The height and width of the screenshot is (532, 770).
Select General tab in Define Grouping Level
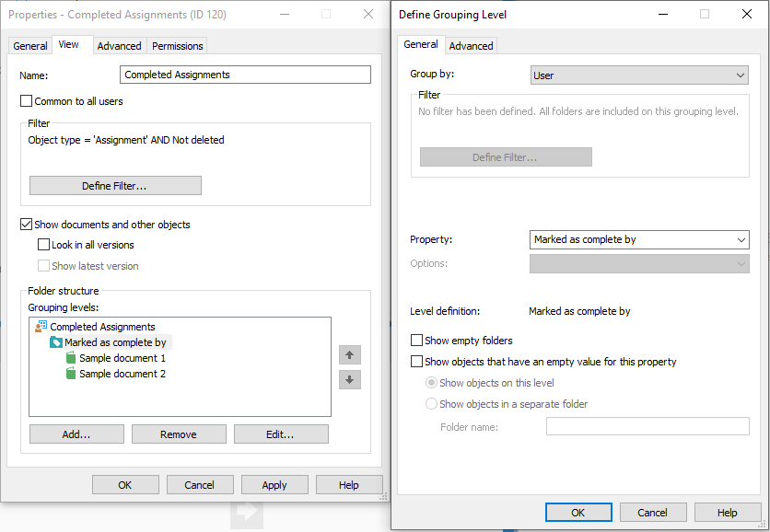point(421,44)
